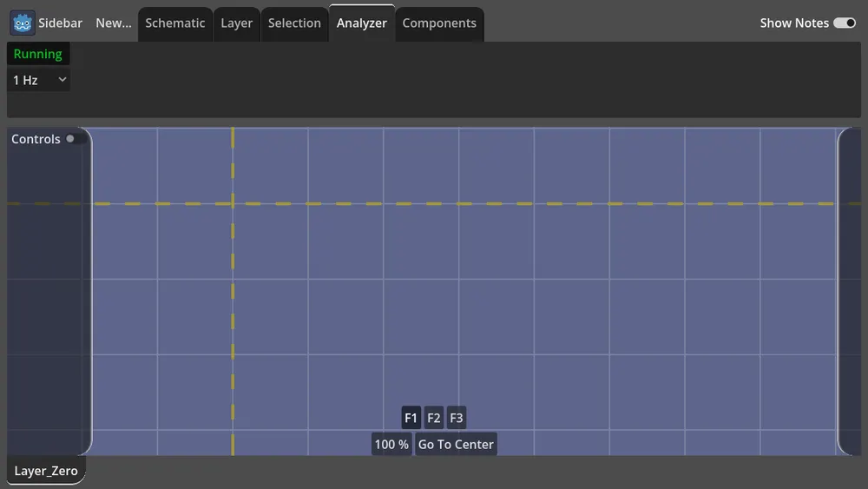Click the collapsed panel on the right edge
The image size is (868, 489).
tap(851, 291)
